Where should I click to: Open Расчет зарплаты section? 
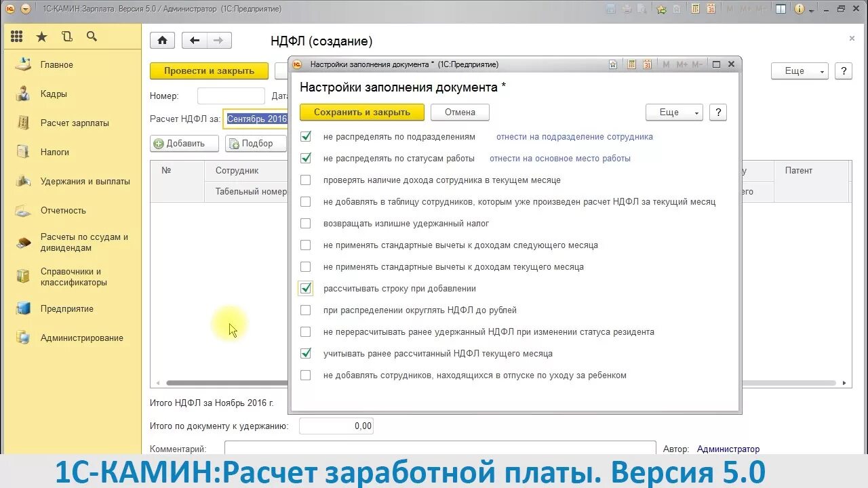click(x=75, y=123)
